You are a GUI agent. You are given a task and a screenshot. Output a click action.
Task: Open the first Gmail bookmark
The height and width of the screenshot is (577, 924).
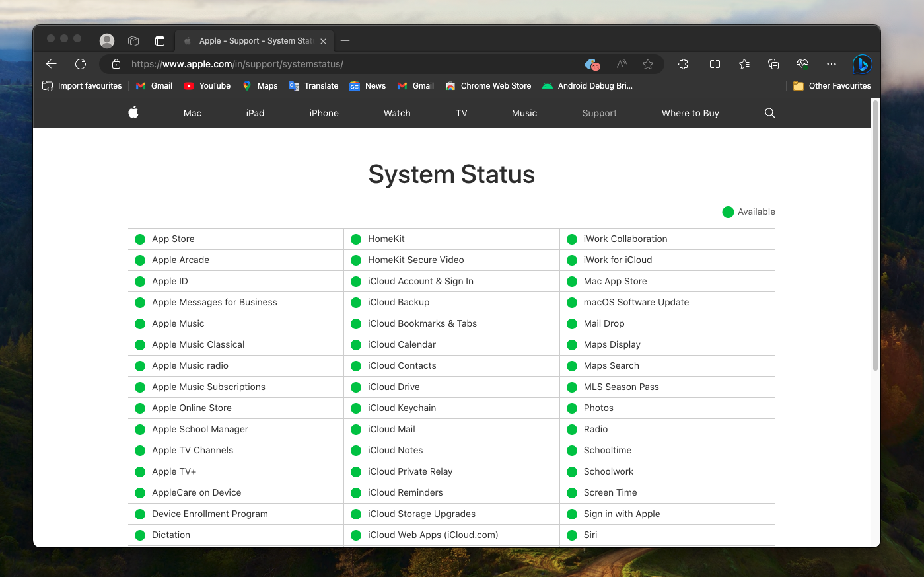pos(154,86)
